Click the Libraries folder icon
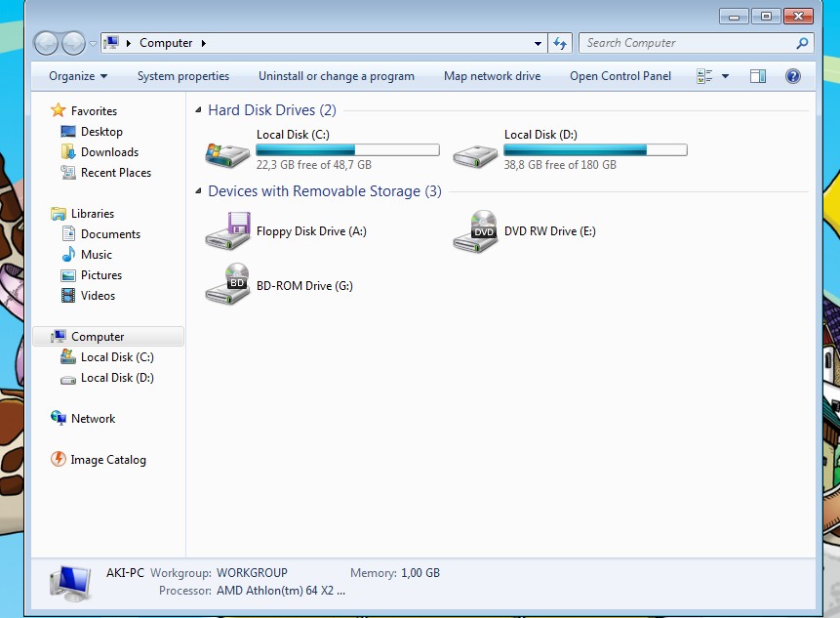840x618 pixels. coord(58,214)
